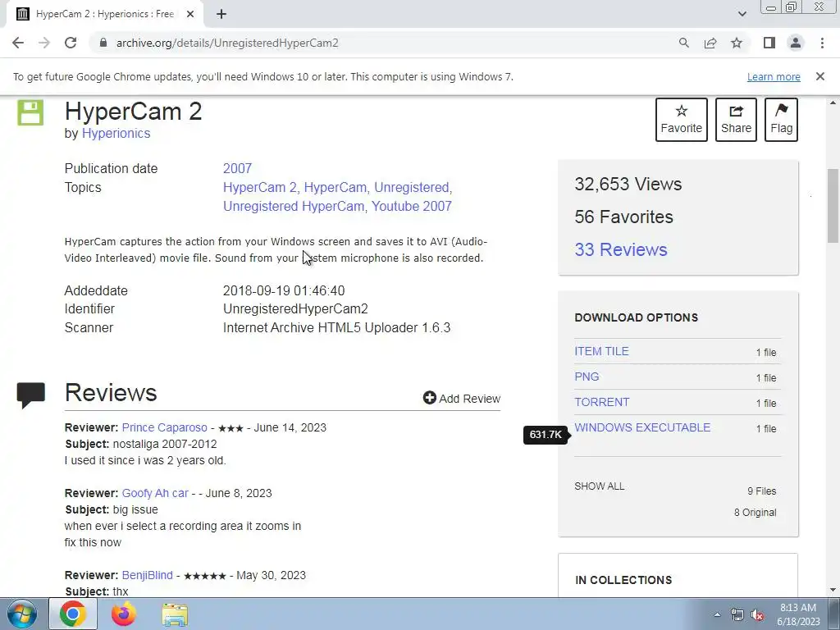This screenshot has height=630, width=840.
Task: Click the Chrome taskbar icon
Action: (x=73, y=614)
